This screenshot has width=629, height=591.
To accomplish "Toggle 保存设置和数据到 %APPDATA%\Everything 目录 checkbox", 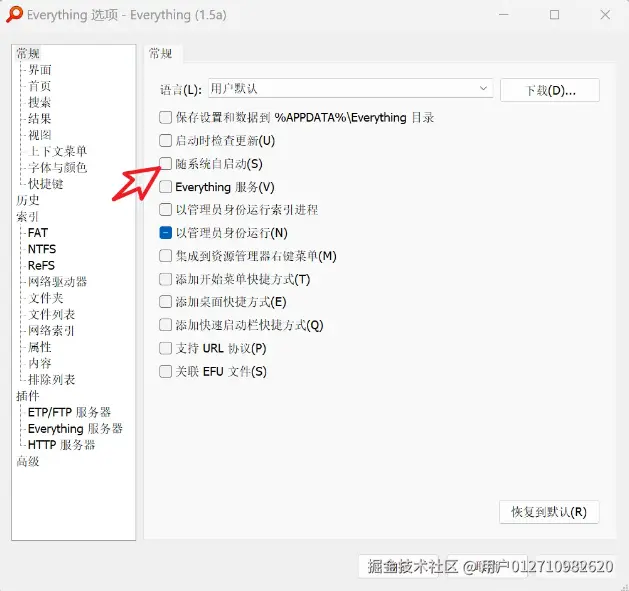I will 165,118.
